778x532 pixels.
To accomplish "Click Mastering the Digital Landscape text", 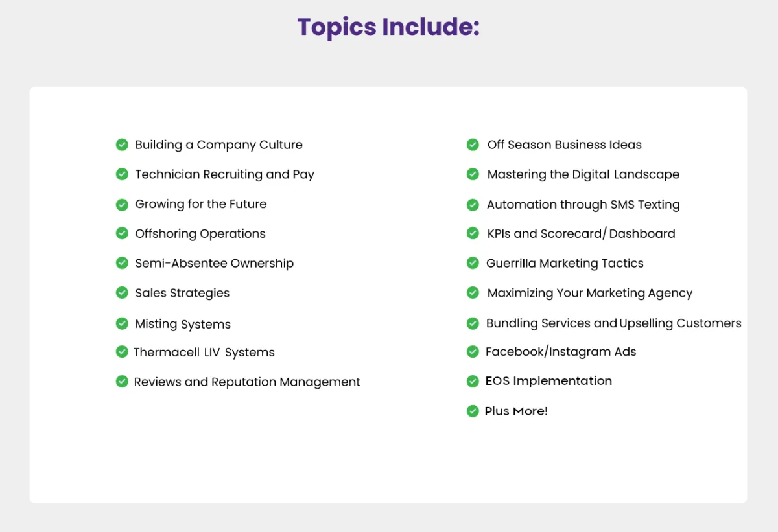I will pos(583,174).
